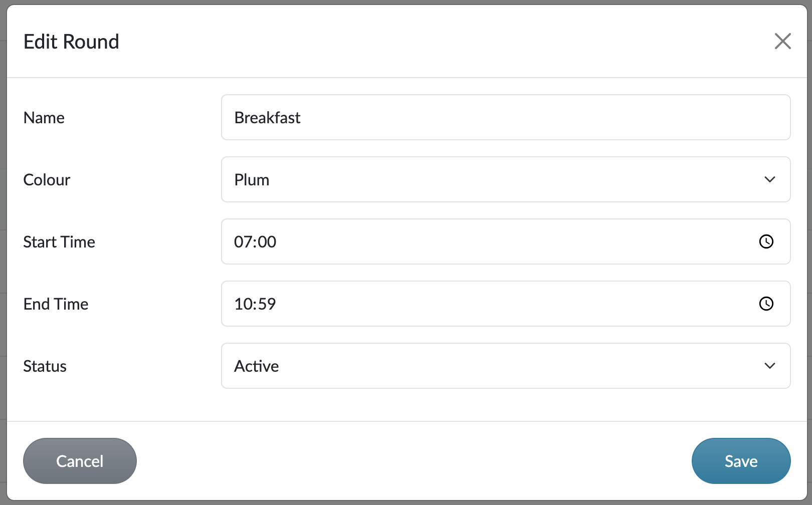Viewport: 812px width, 505px height.
Task: Expand the Status dropdown chevron
Action: (769, 366)
